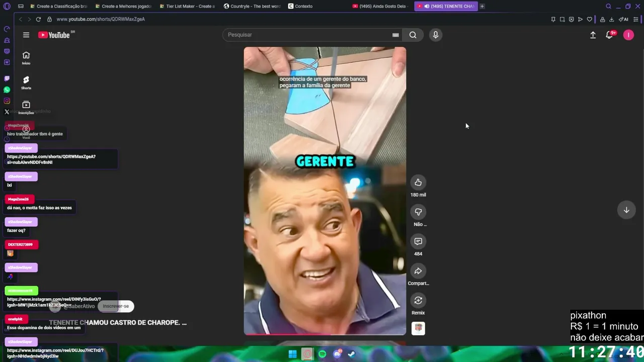
Task: Seek using the red progress bar of the short
Action: [x=325, y=334]
